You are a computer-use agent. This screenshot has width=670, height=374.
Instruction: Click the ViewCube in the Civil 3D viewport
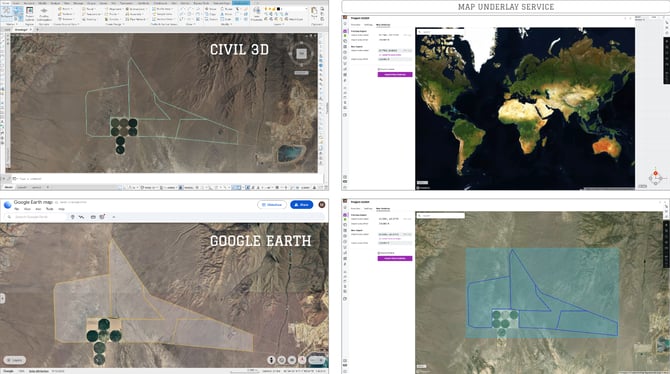(301, 53)
